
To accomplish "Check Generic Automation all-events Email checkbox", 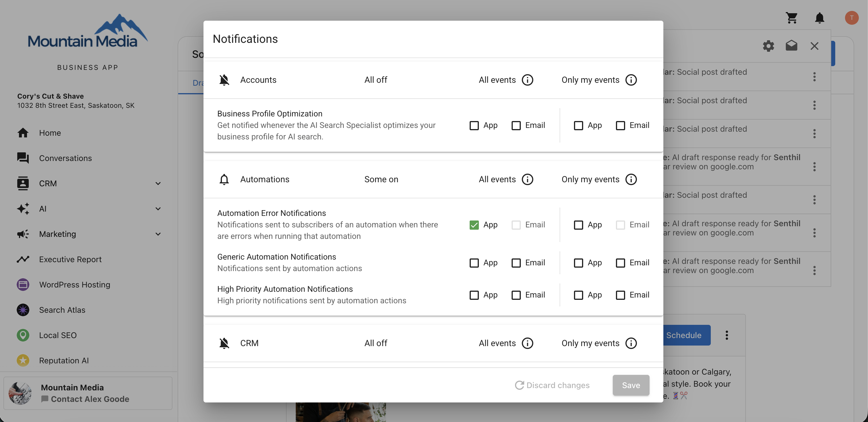I will coord(516,262).
